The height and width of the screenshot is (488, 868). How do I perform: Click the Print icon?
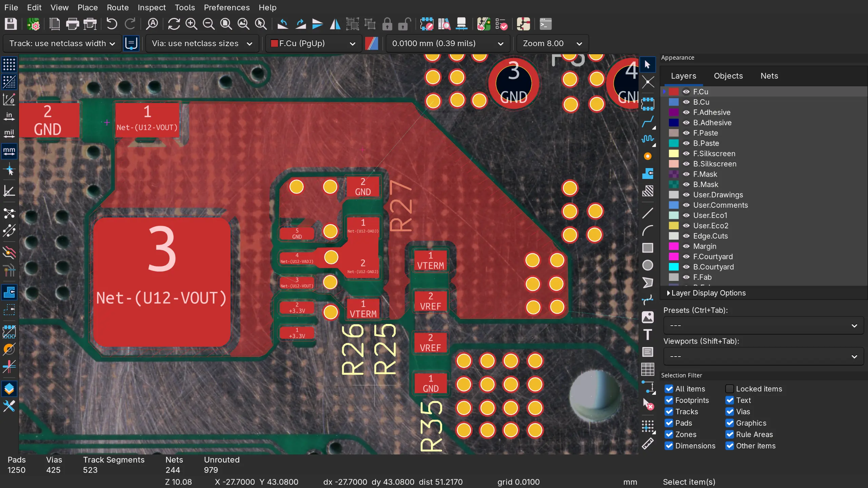pos(72,24)
